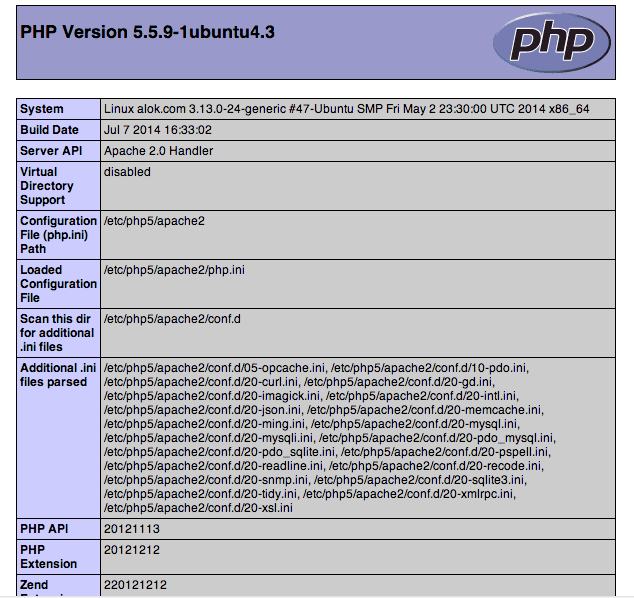Click the PHP Extension value 20121212

(x=131, y=550)
